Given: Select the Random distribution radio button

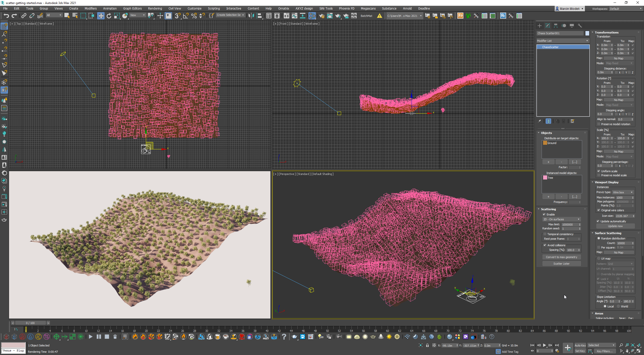Looking at the screenshot, I should [x=599, y=238].
